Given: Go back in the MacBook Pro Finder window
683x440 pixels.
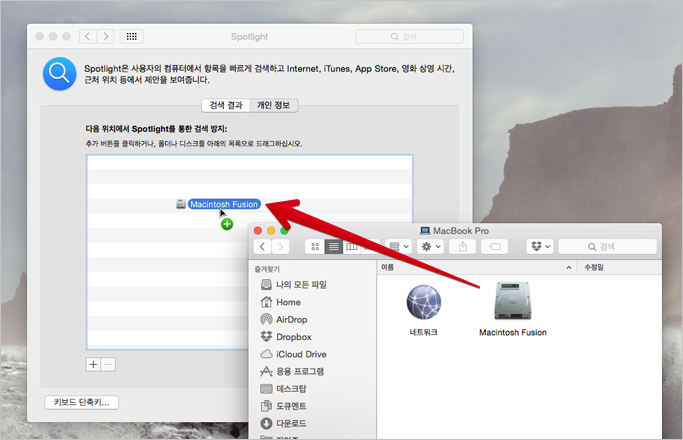Looking at the screenshot, I should coord(263,247).
